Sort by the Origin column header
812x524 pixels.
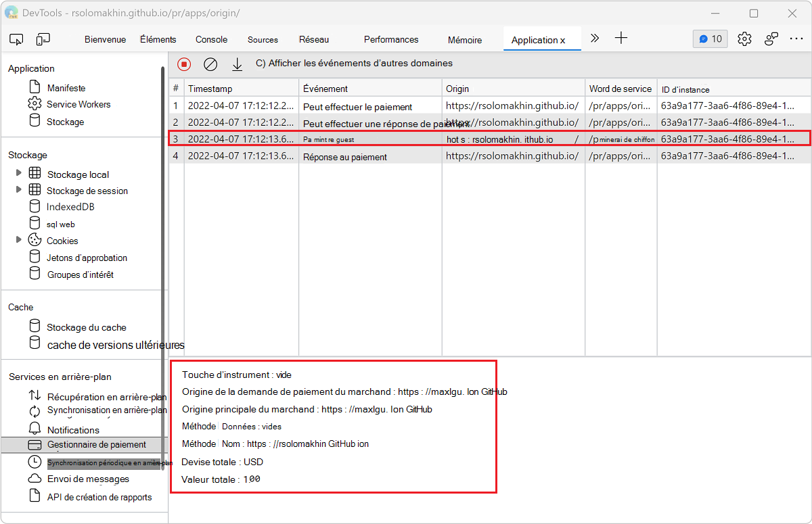pos(514,89)
